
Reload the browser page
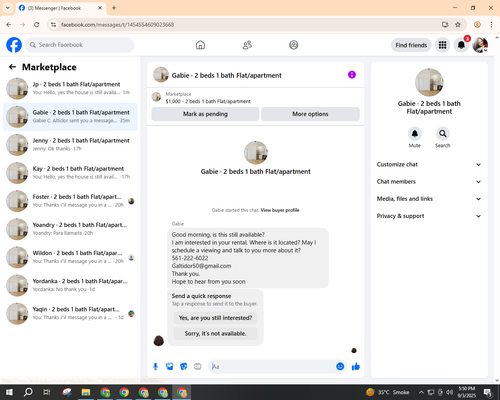pos(37,25)
